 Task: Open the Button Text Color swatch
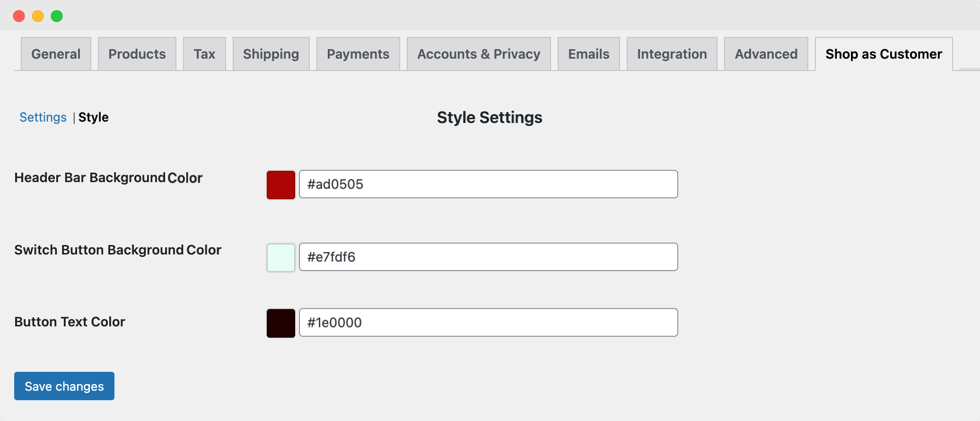[280, 322]
